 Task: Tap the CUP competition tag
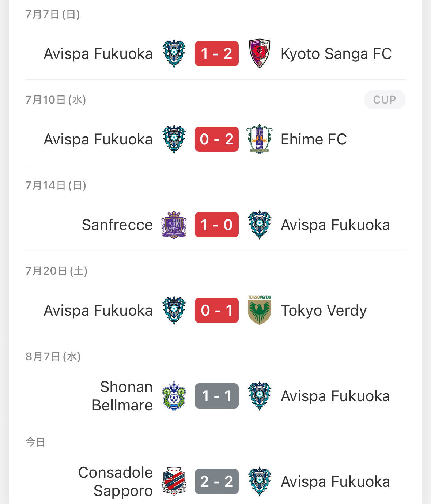[x=385, y=99]
